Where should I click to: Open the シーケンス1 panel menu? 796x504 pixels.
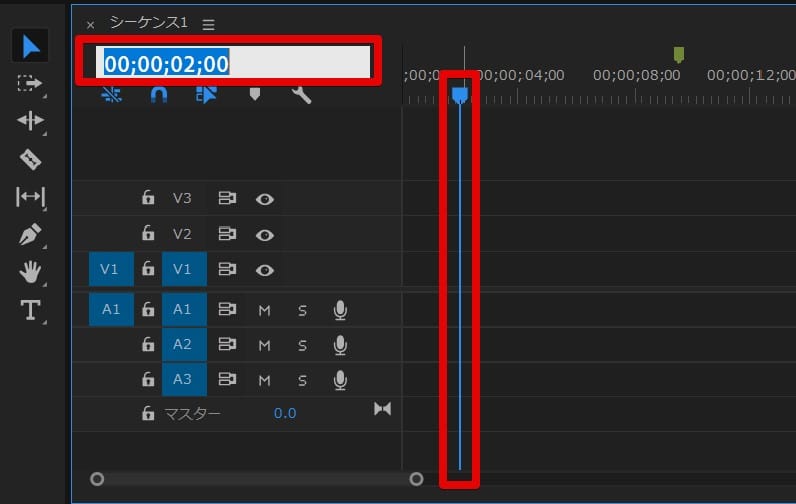coord(208,24)
